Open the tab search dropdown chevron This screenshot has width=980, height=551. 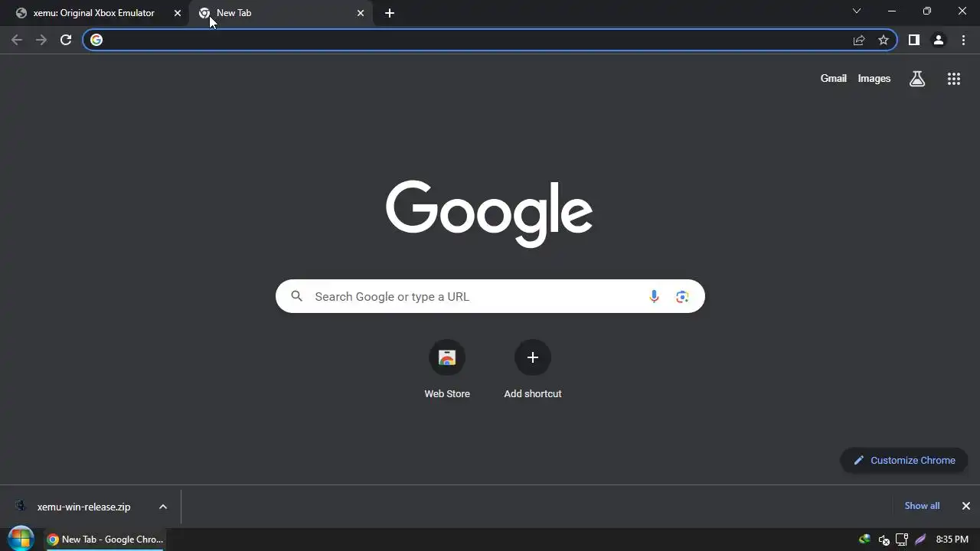[x=857, y=11]
